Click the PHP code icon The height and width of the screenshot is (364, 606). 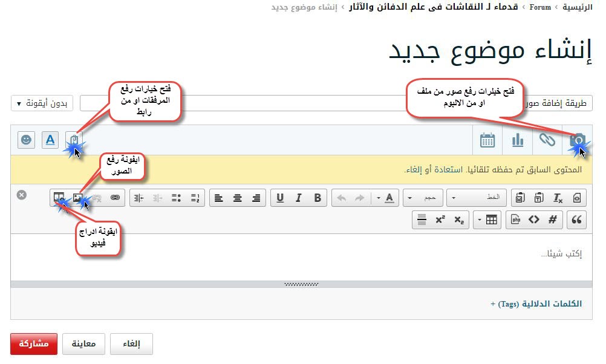click(515, 219)
